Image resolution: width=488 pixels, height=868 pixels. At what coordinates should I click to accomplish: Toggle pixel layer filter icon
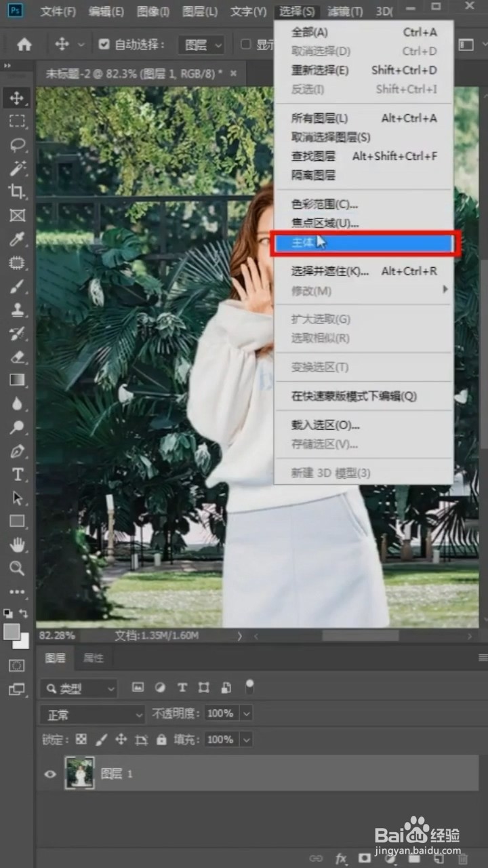138,688
